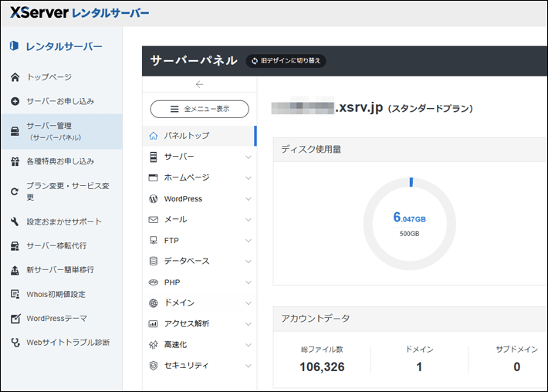Click the envelope icon beside メール
This screenshot has width=548, height=392.
coord(153,220)
